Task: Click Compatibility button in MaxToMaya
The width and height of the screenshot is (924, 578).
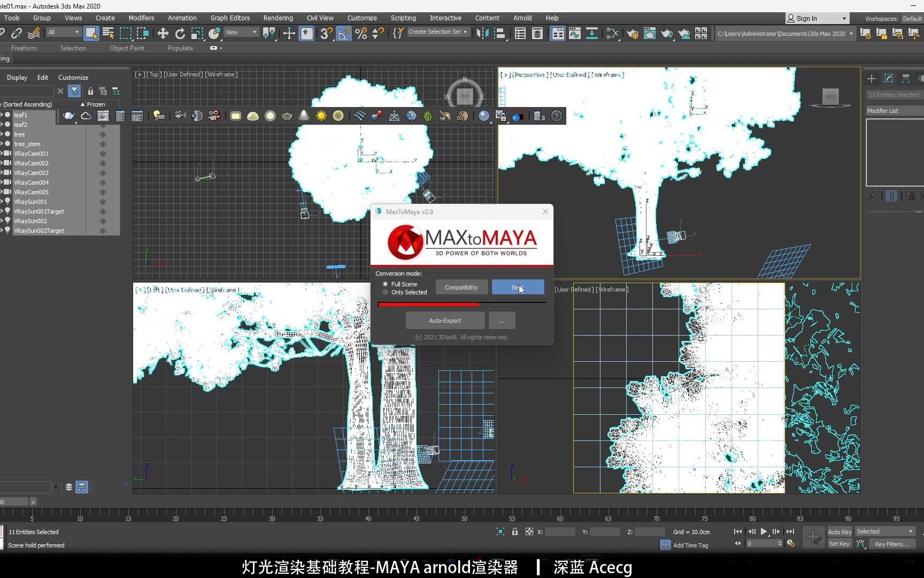Action: coord(461,287)
